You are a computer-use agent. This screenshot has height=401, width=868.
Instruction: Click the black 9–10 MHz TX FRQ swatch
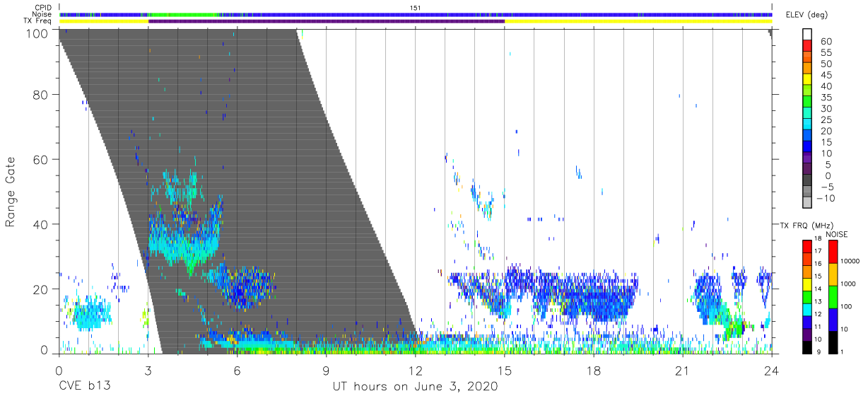tap(807, 346)
